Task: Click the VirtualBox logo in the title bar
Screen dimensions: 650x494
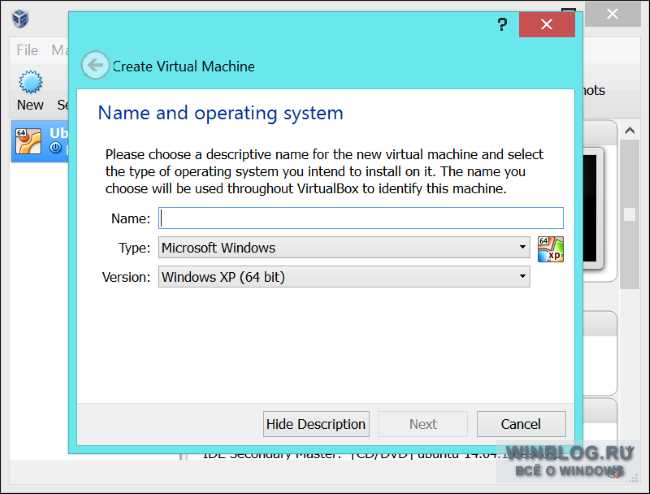Action: (x=20, y=18)
